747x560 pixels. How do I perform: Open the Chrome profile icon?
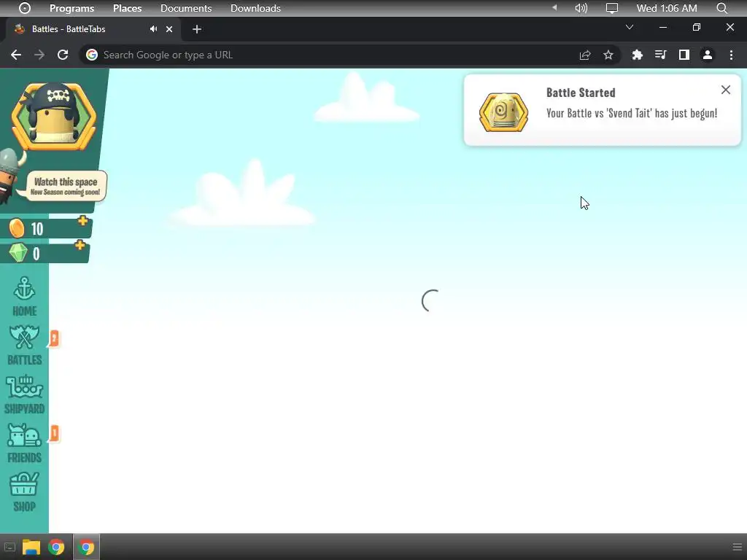tap(708, 55)
